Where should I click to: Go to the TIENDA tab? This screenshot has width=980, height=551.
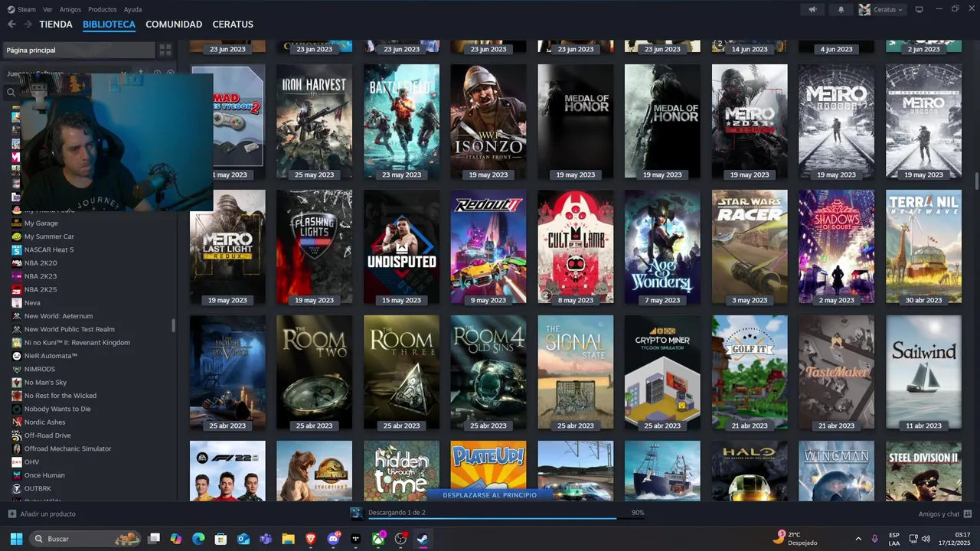point(56,24)
